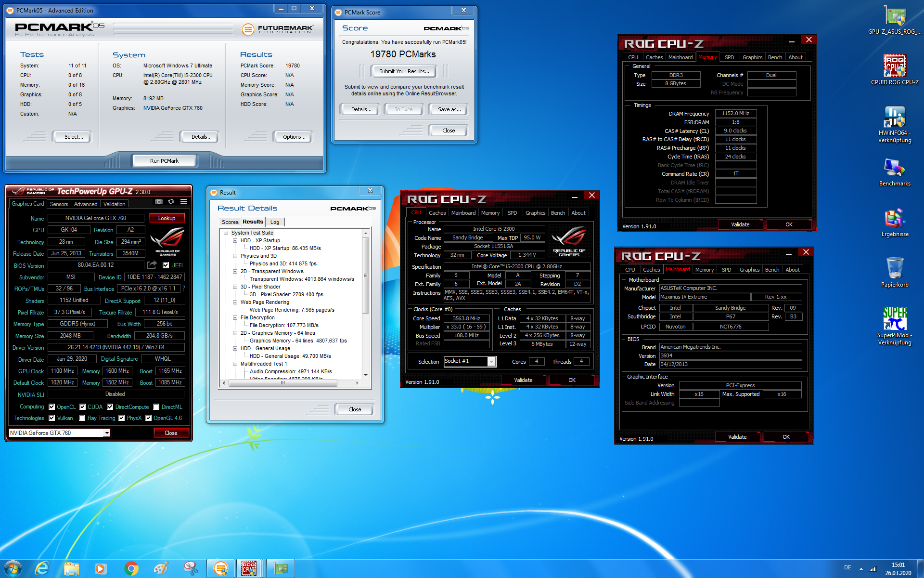Open the Papierkorb recycle bin
This screenshot has width=924, height=578.
click(895, 273)
